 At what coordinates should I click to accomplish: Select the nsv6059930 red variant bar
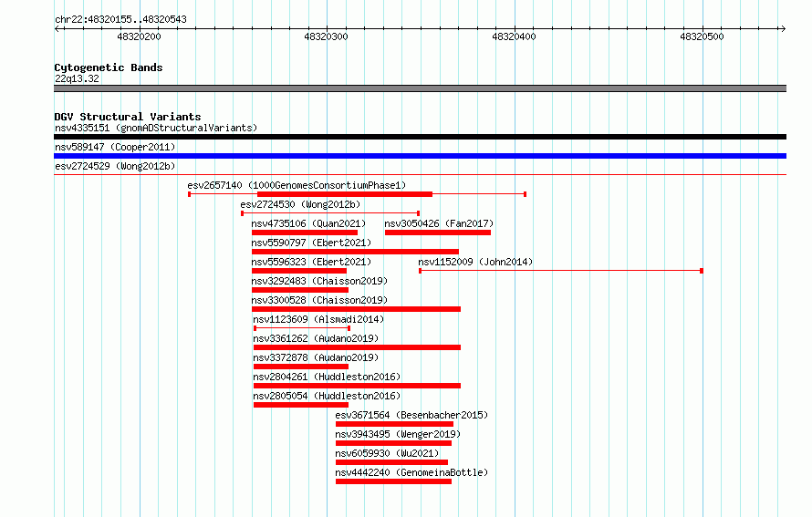click(x=391, y=462)
